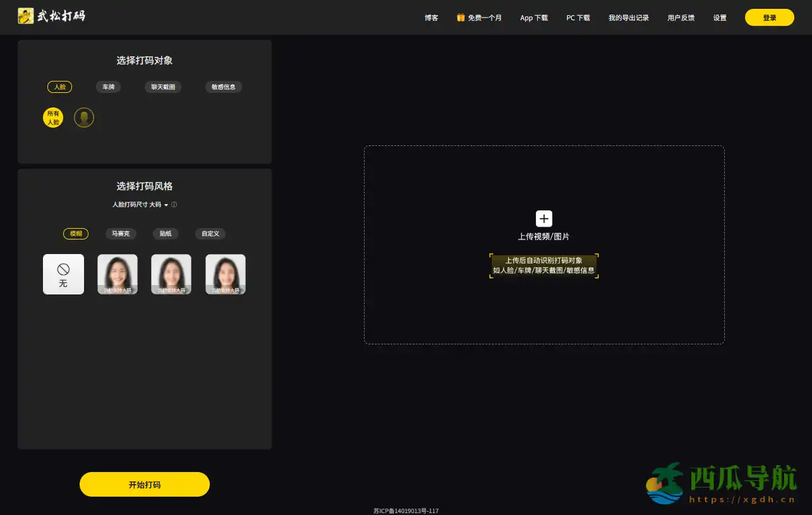The image size is (812, 515).
Task: Click the 苏ICP备14019013号 footer link
Action: coord(406,511)
